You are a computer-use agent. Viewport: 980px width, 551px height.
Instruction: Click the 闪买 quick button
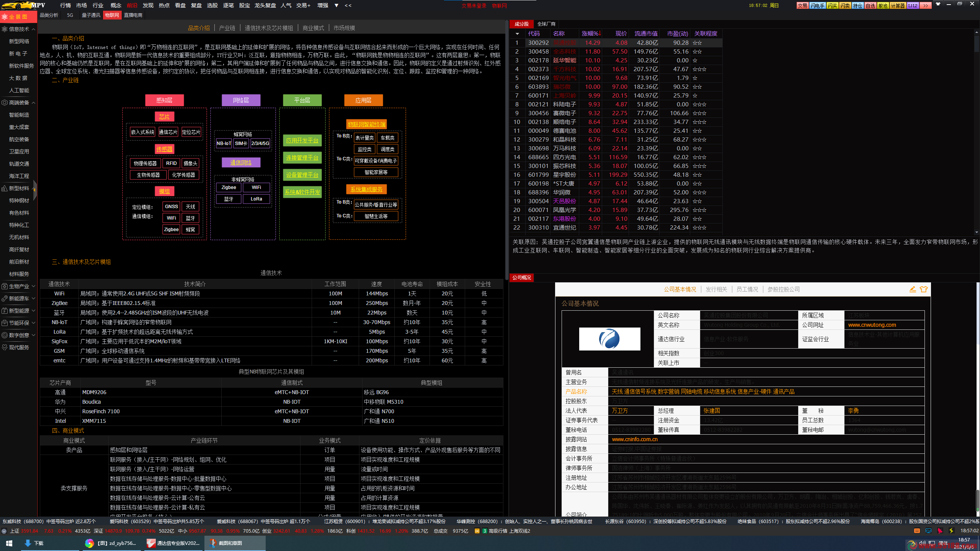tap(832, 6)
